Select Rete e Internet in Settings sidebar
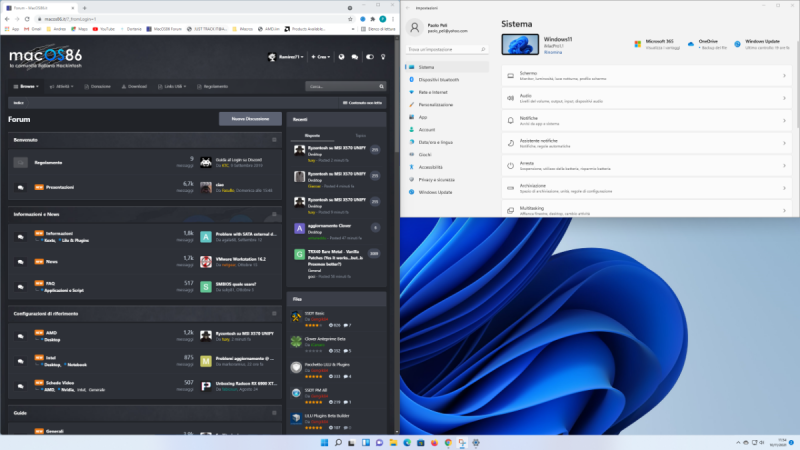The height and width of the screenshot is (450, 800). tap(446, 92)
